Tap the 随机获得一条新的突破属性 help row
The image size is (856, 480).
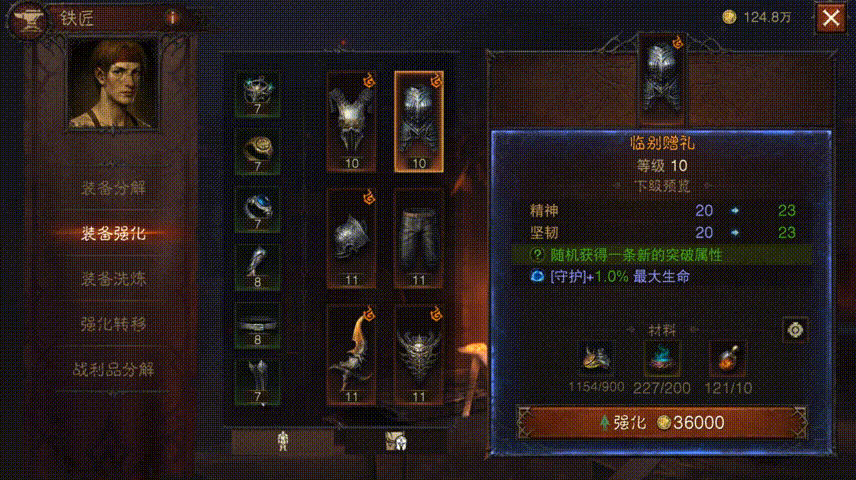662,255
